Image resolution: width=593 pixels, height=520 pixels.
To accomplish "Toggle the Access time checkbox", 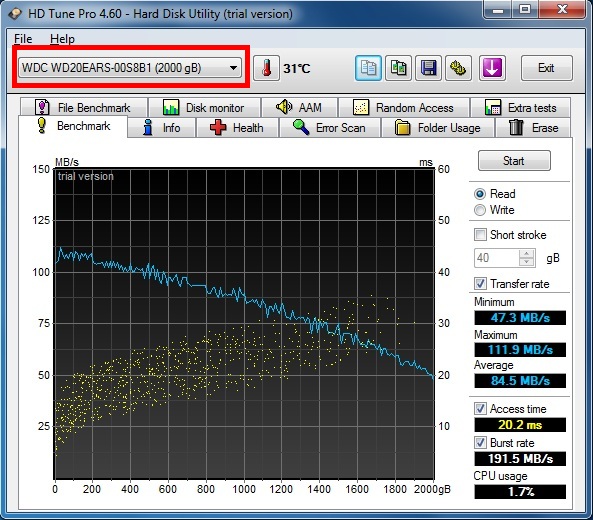I will [480, 408].
